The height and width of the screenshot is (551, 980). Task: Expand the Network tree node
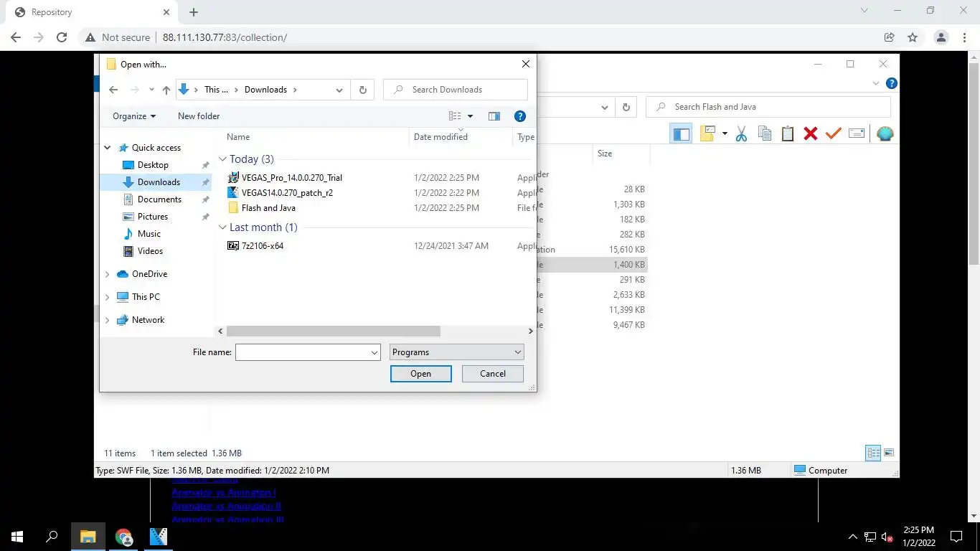coord(108,320)
